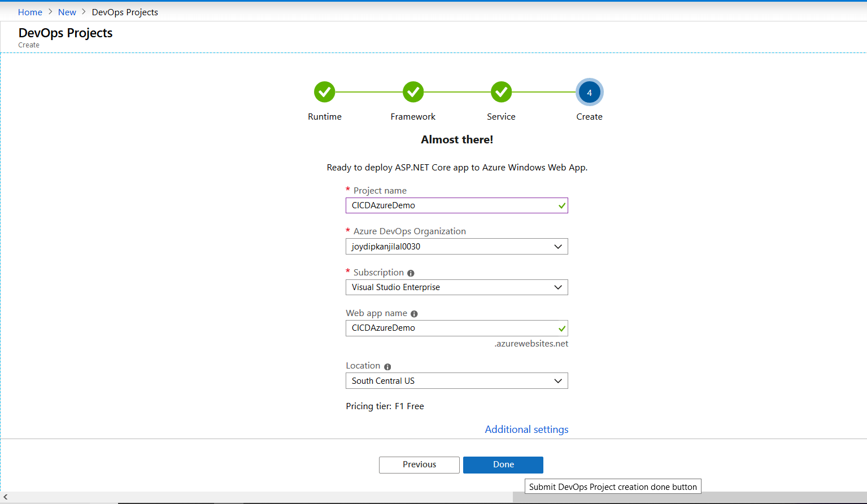Click the Subscription info icon
867x504 pixels.
point(411,273)
